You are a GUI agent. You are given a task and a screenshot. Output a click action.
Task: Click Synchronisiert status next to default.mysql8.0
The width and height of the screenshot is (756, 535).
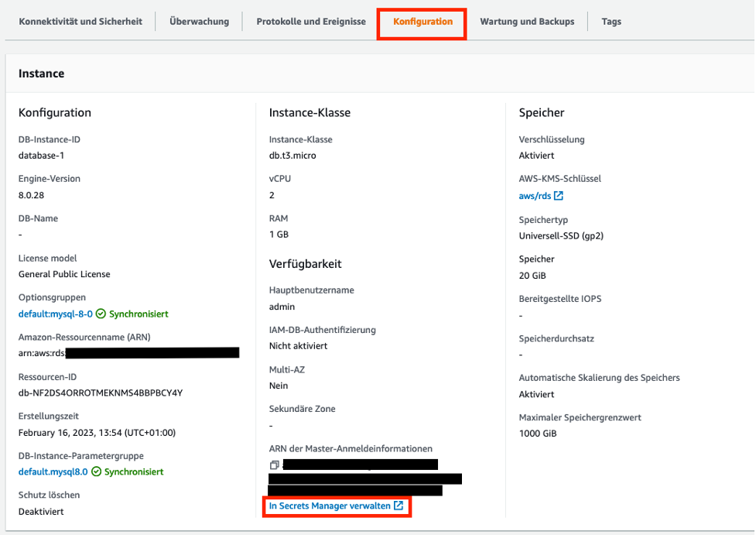(x=134, y=472)
